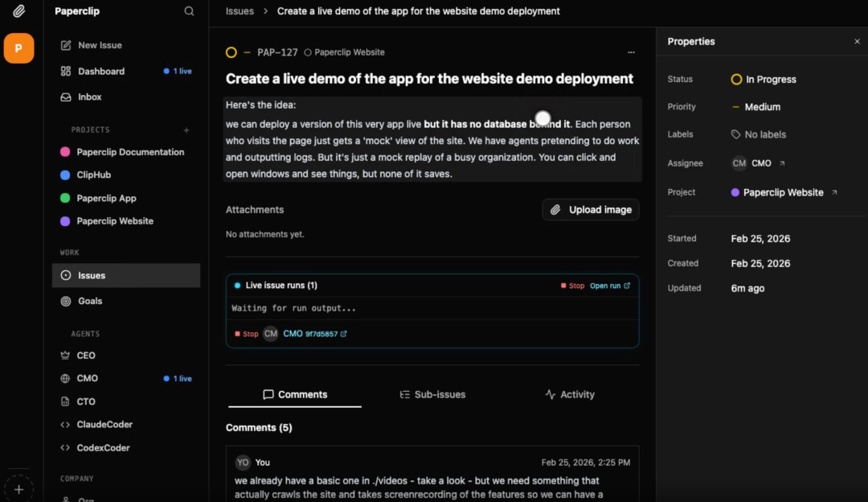
Task: Click the add company plus button
Action: click(18, 489)
